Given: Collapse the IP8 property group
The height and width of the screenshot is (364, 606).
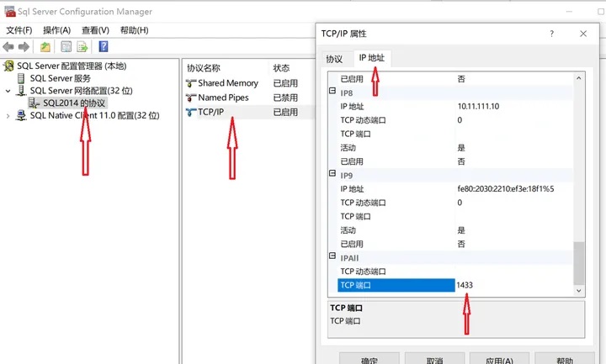Looking at the screenshot, I should 332,91.
